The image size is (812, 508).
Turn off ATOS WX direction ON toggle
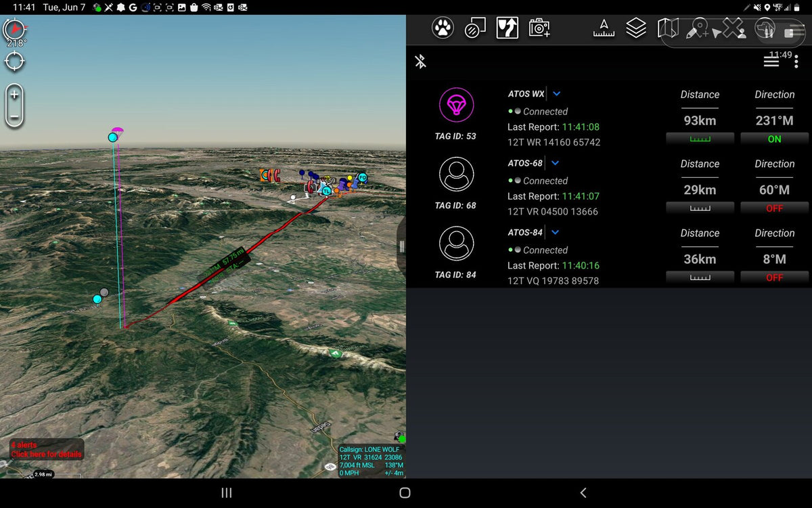(x=774, y=139)
